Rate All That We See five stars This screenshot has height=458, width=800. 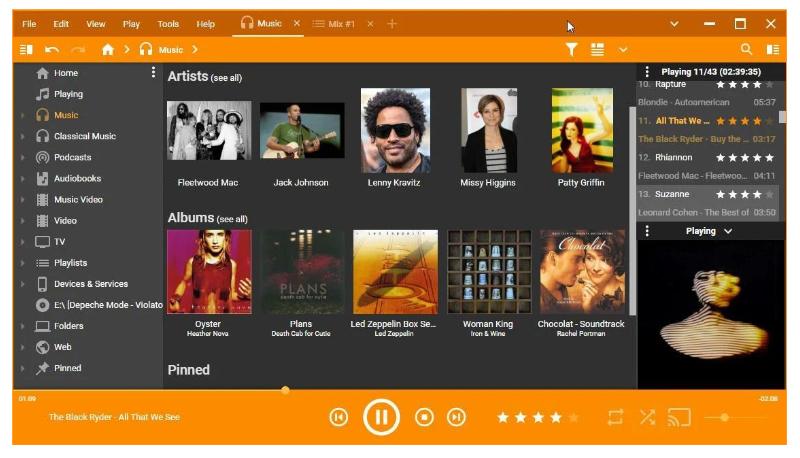(x=769, y=121)
